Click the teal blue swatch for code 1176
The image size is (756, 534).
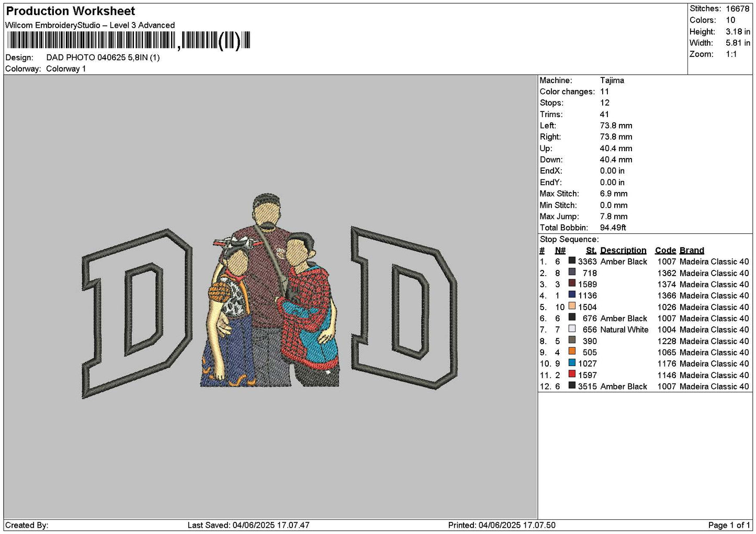click(572, 363)
